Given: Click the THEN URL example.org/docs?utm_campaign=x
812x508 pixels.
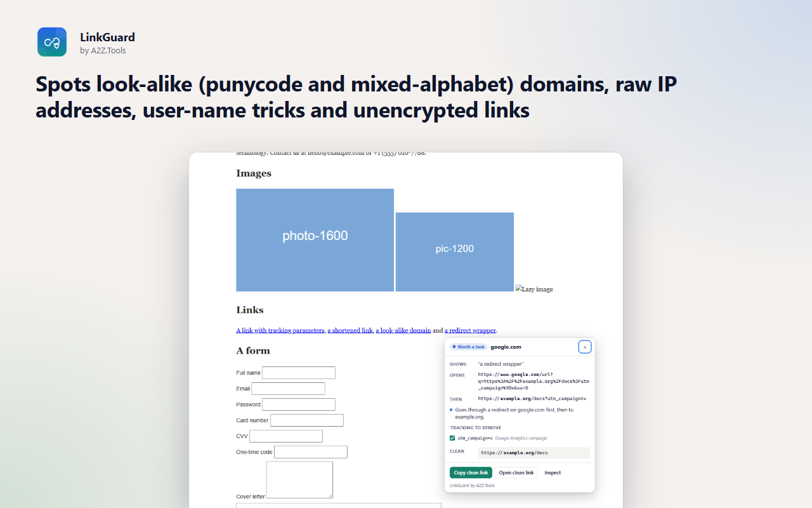Looking at the screenshot, I should [x=532, y=399].
